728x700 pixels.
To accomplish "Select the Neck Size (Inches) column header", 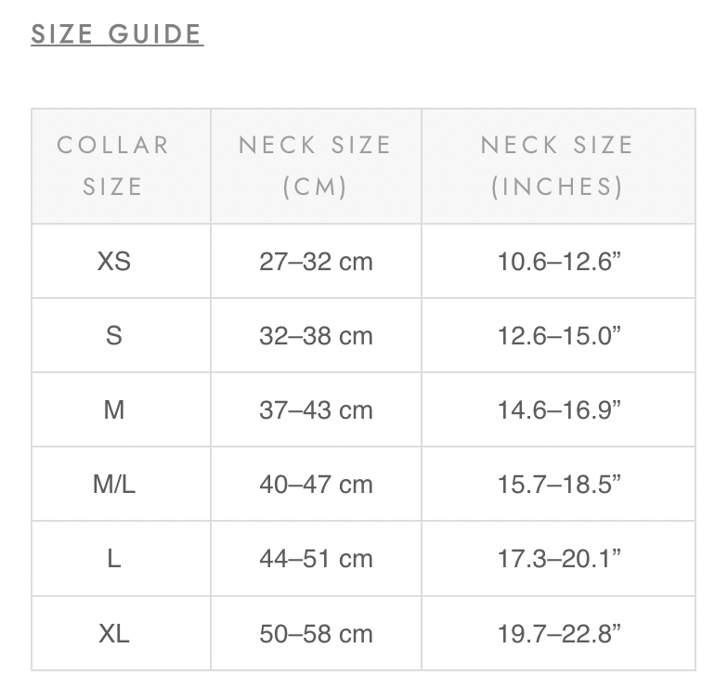I will [557, 165].
